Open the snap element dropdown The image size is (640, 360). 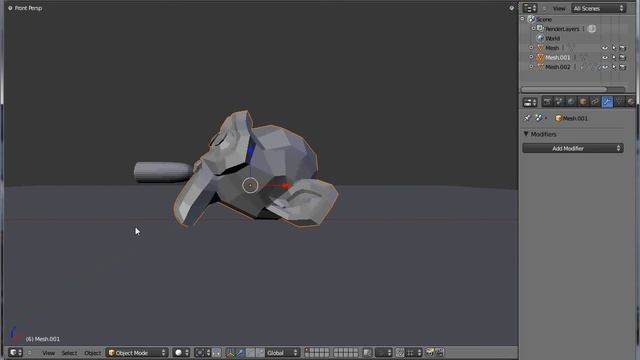click(413, 353)
